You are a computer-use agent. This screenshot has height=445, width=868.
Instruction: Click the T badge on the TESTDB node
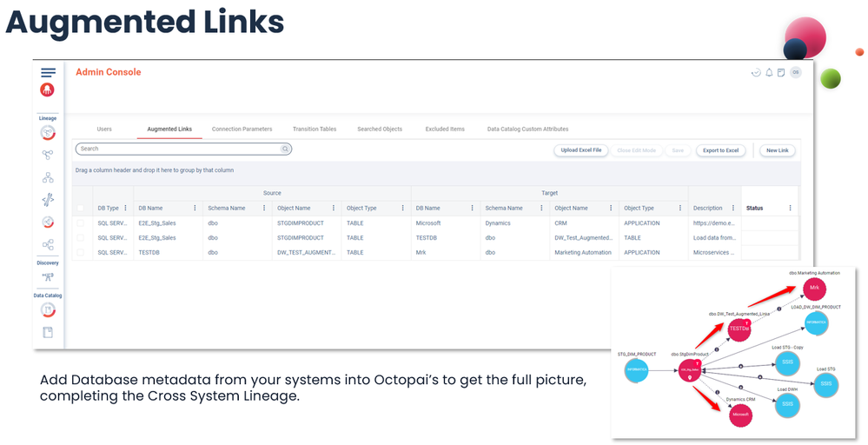746,322
